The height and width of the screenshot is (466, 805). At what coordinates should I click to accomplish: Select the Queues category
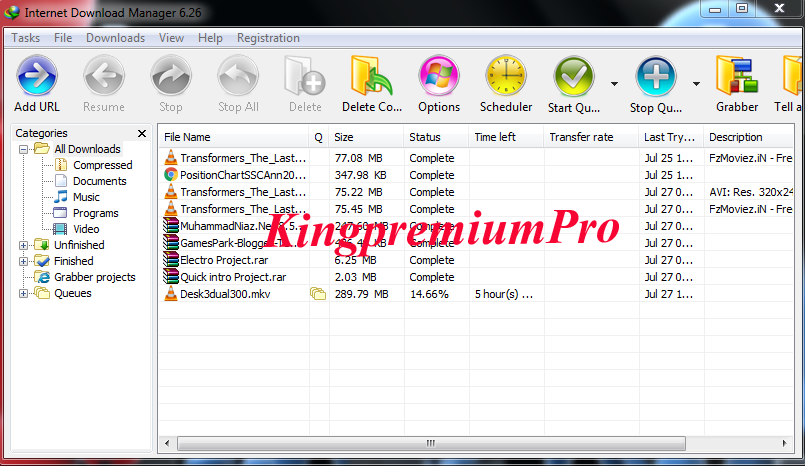coord(73,294)
